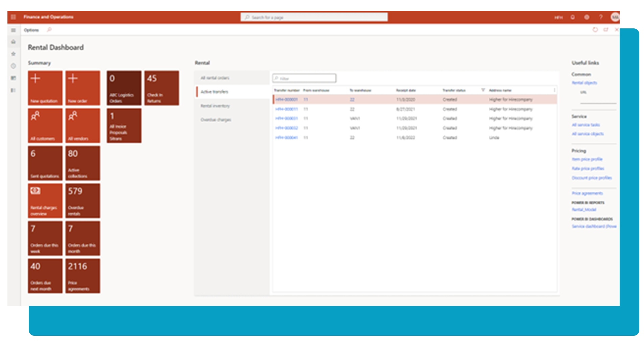Open recently opened pages via the clock icon
This screenshot has width=644, height=349.
tap(13, 65)
